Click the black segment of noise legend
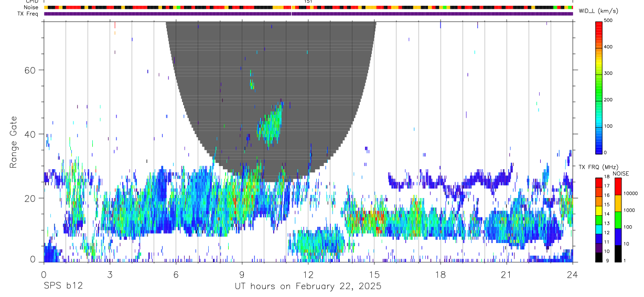The image size is (644, 297). tap(618, 254)
